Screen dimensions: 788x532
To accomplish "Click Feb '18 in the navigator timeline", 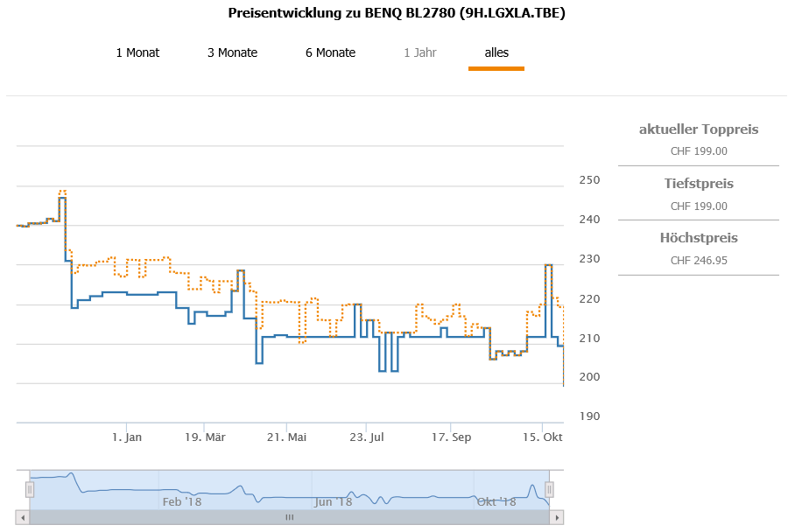I will pos(181,501).
